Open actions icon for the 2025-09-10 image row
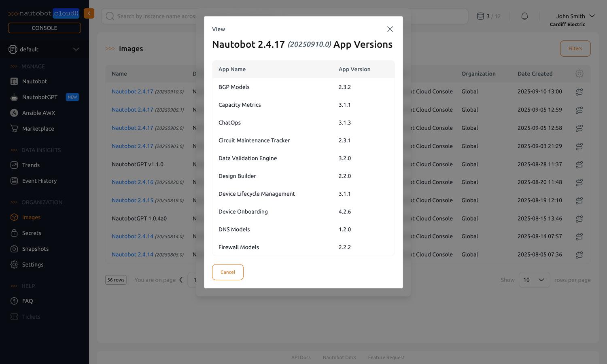This screenshot has width=607, height=364. 579,92
